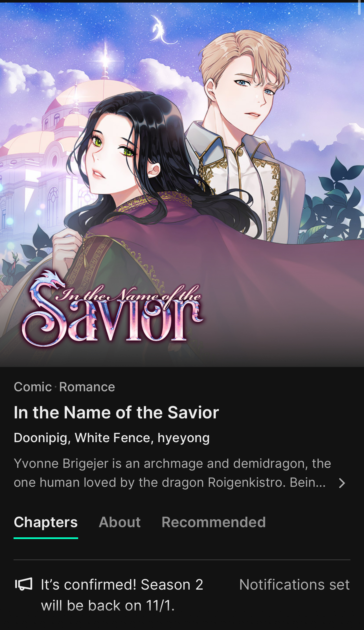Tap the Savior logo on cover art
Viewport: 364px width, 630px height.
pos(112,309)
